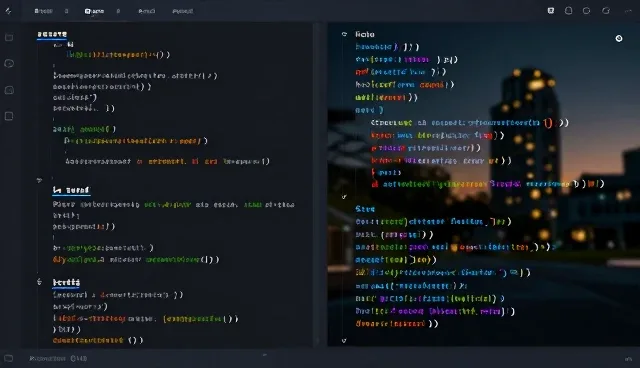The image size is (640, 368).
Task: Click the filled white square icon in the top-right toolbar
Action: [551, 11]
